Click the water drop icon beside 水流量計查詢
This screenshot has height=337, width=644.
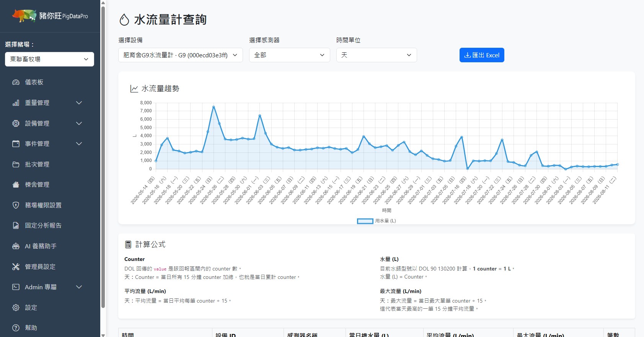pos(124,20)
